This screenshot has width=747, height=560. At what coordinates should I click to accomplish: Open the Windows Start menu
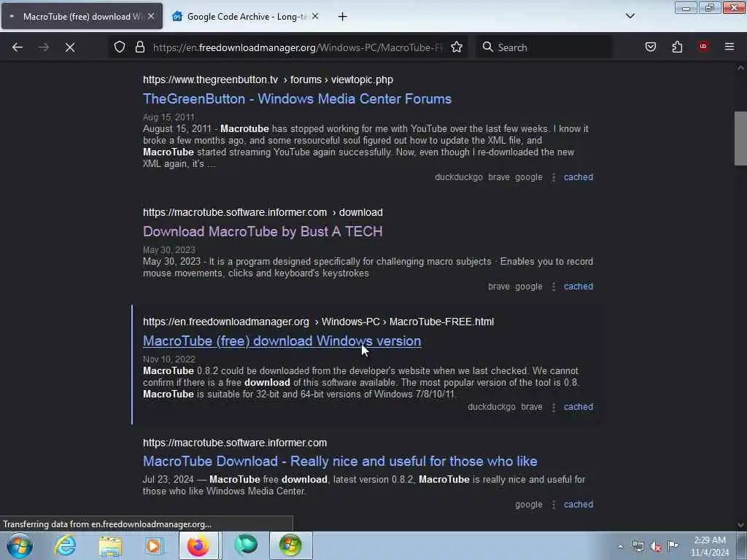[20, 545]
